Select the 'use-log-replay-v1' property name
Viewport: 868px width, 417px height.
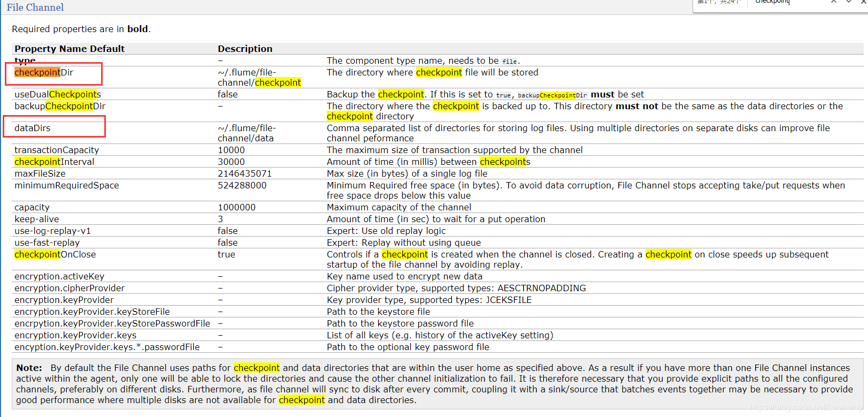53,231
